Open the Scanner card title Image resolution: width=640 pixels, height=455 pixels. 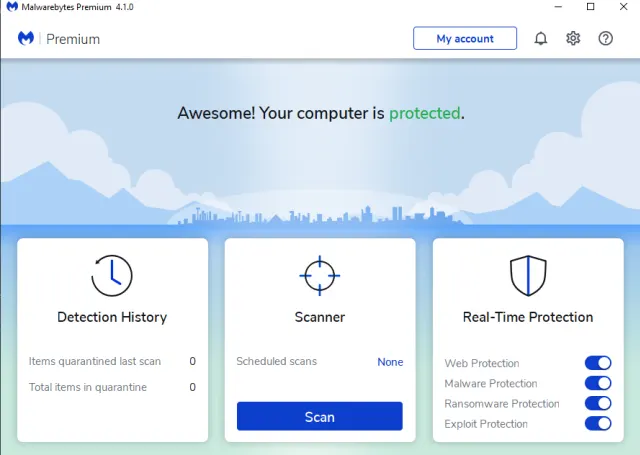click(320, 317)
